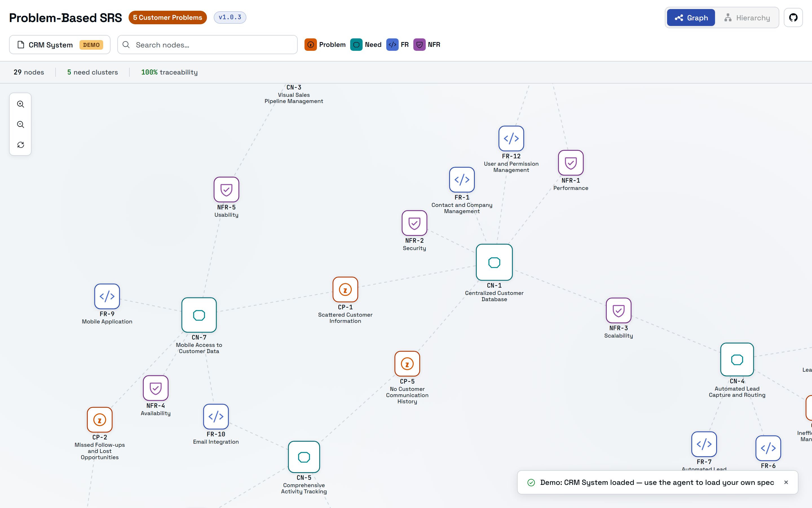Select the FR-12 User and Permission Management node
This screenshot has width=812, height=508.
tap(511, 138)
